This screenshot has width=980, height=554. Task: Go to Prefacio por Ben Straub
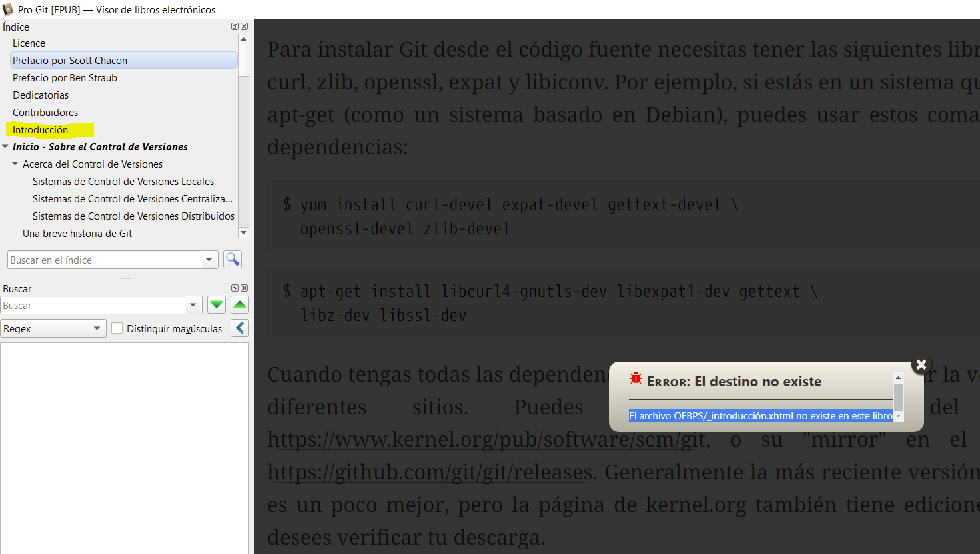pos(65,78)
